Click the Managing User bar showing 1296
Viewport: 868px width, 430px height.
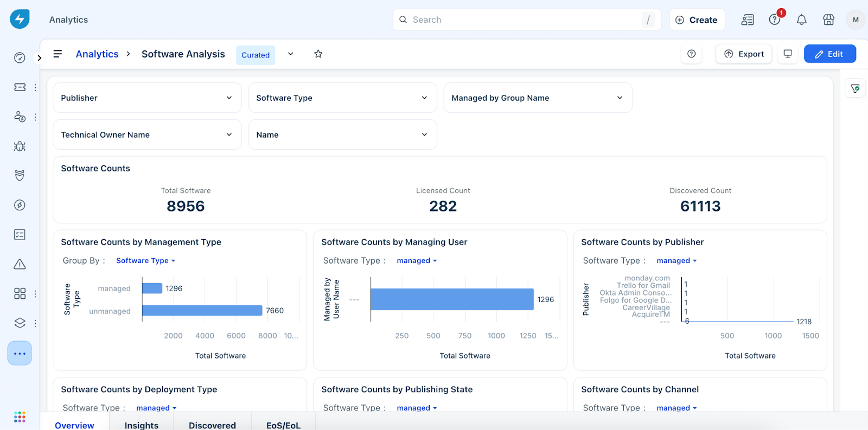point(452,299)
